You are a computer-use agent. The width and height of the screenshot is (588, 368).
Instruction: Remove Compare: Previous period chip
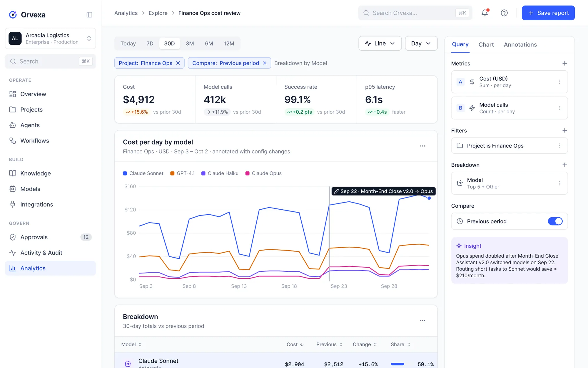[265, 63]
